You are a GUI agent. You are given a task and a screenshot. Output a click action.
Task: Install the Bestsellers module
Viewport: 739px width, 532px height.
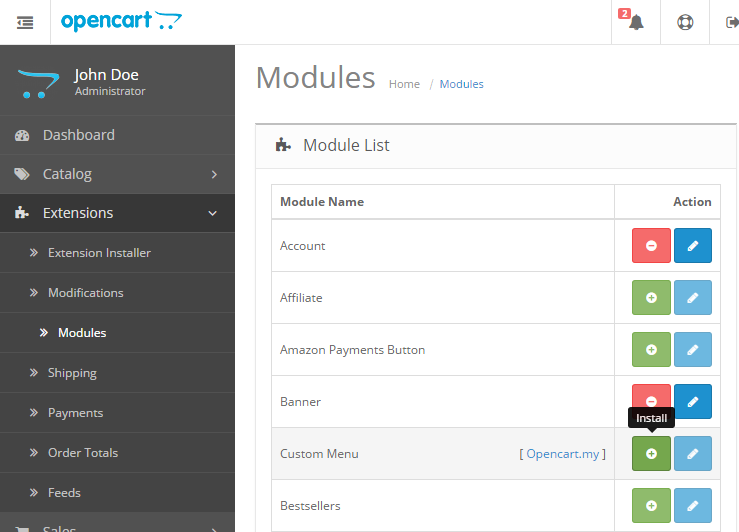(x=651, y=506)
